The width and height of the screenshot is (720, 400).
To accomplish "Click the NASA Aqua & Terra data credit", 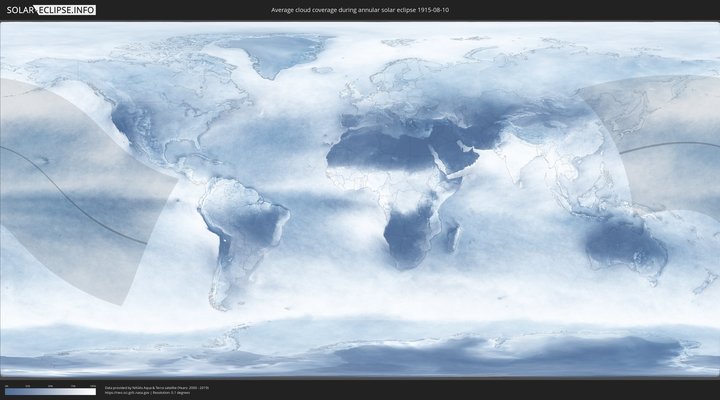I will (x=156, y=387).
